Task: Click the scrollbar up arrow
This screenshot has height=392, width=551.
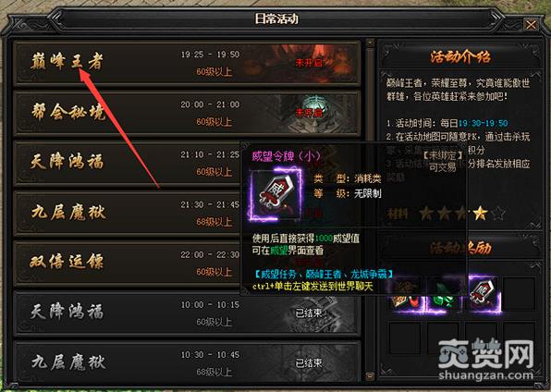Action: [370, 43]
